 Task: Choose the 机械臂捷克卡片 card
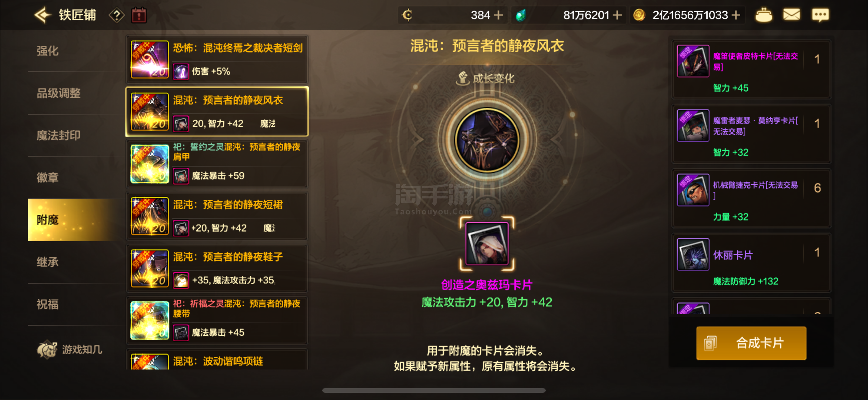click(x=751, y=198)
